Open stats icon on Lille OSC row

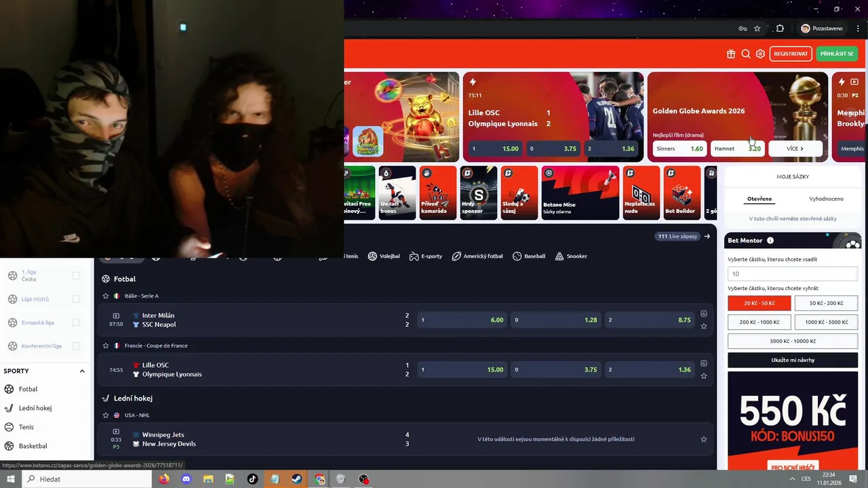[704, 363]
